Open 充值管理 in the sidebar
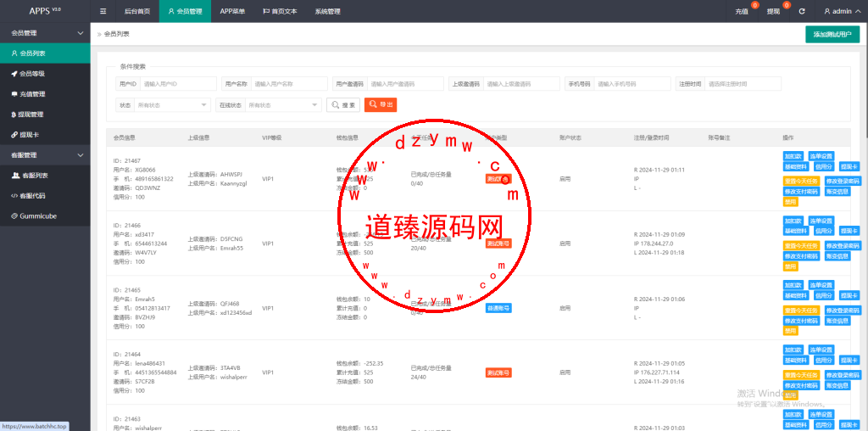The width and height of the screenshot is (868, 431). coord(45,94)
